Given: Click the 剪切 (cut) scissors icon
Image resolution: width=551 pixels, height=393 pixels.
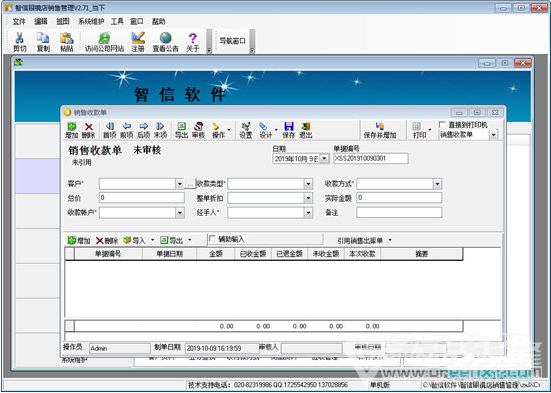Looking at the screenshot, I should tap(19, 38).
